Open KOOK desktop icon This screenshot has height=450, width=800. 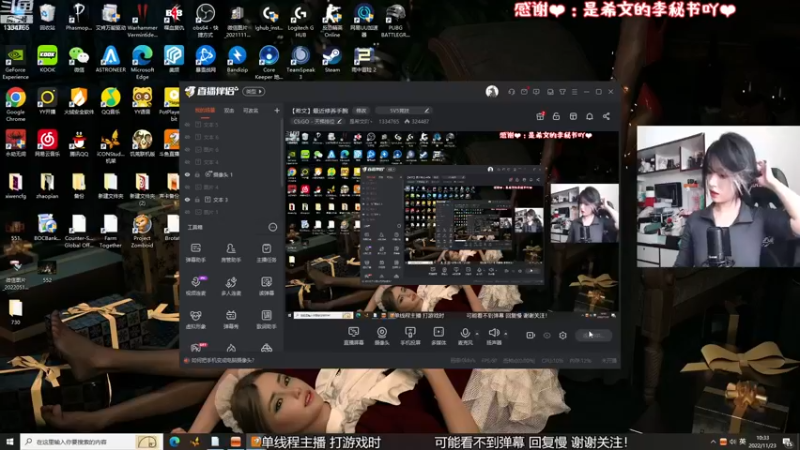point(47,60)
